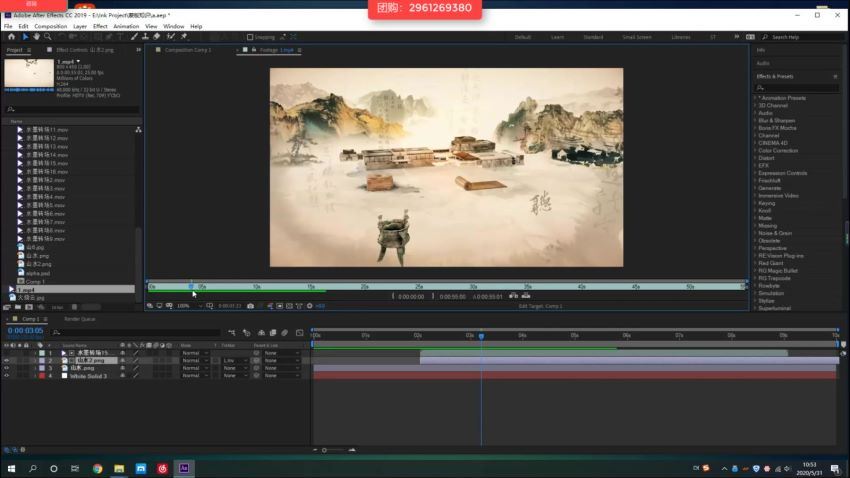Select the Default workspace
850x478 pixels.
[x=523, y=37]
